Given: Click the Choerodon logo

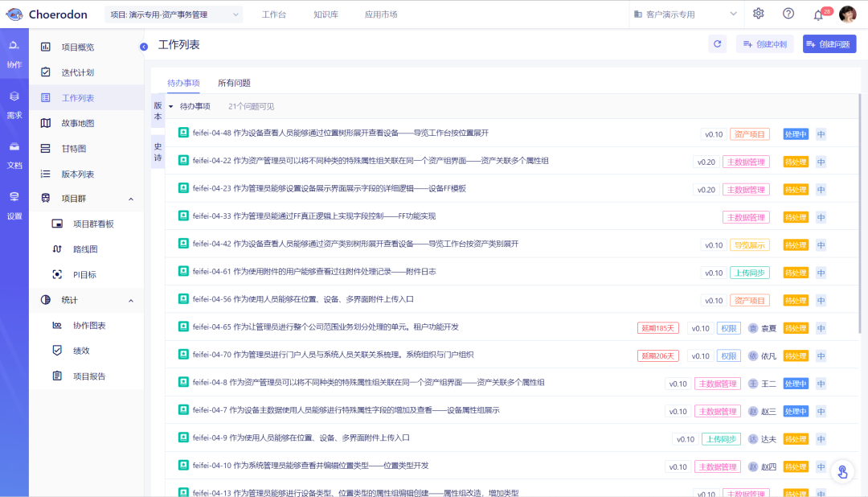Looking at the screenshot, I should [x=47, y=14].
